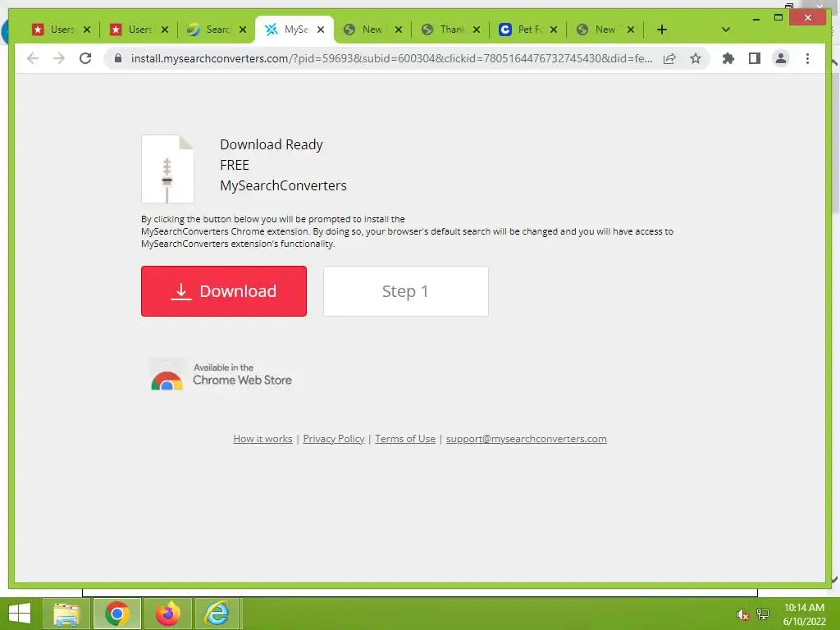This screenshot has height=630, width=840.
Task: Go back to the previous page
Action: pos(33,58)
